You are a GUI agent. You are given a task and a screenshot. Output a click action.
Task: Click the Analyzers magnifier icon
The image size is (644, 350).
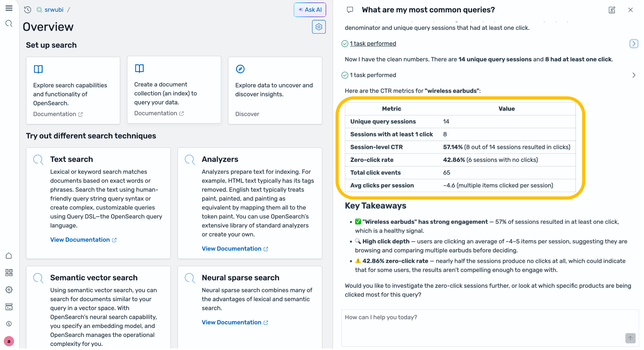[x=190, y=160]
